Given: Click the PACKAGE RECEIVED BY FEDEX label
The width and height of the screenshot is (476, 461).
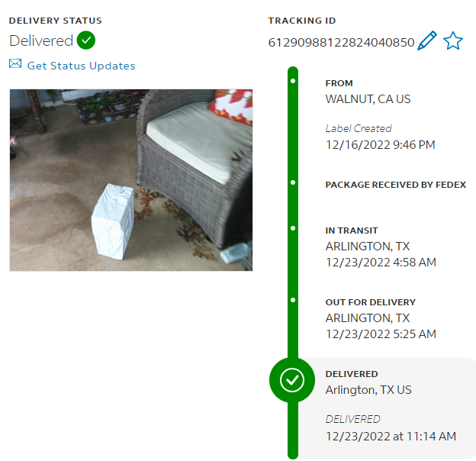Looking at the screenshot, I should point(396,185).
